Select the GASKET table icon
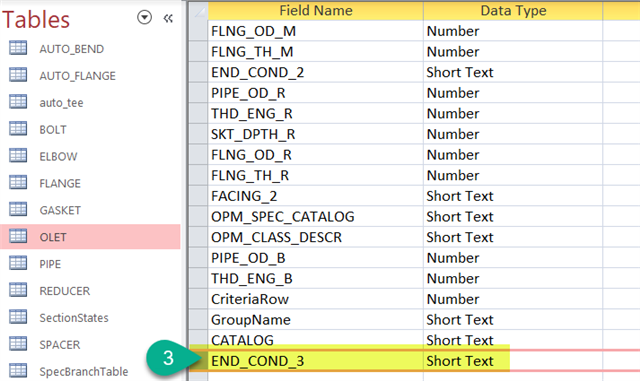Image resolution: width=640 pixels, height=381 pixels. tap(18, 209)
